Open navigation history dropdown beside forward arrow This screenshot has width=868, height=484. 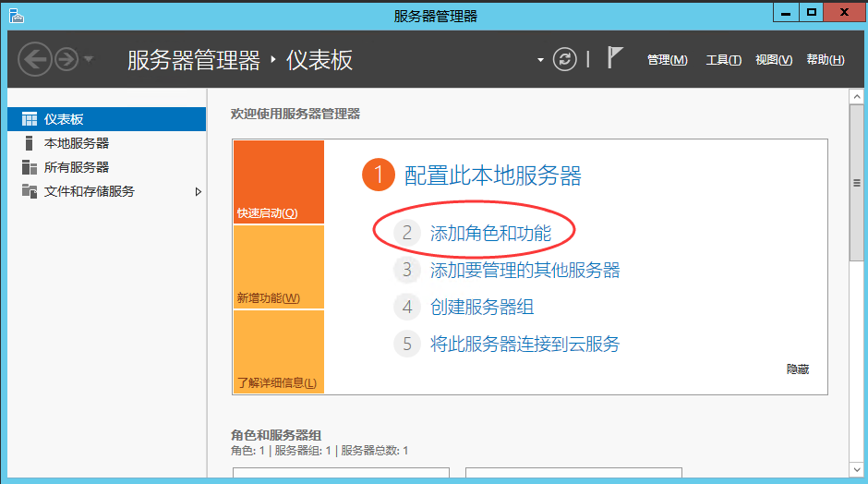tap(89, 59)
